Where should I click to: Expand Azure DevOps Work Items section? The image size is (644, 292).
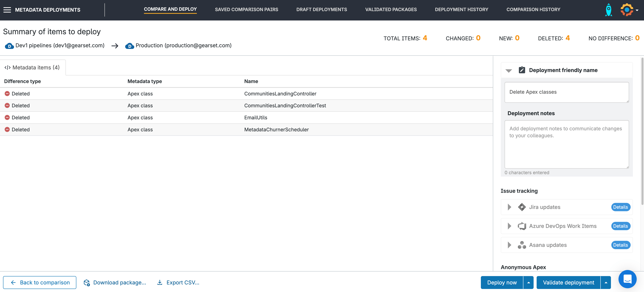tap(509, 226)
